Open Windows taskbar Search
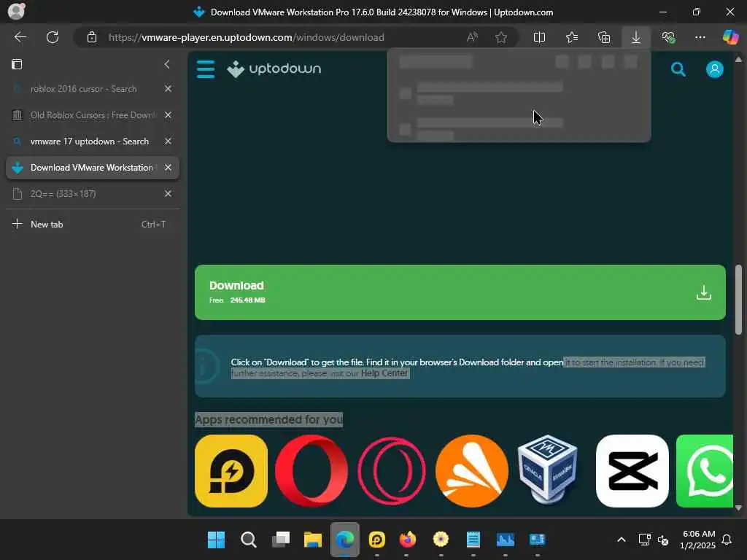 coord(248,540)
